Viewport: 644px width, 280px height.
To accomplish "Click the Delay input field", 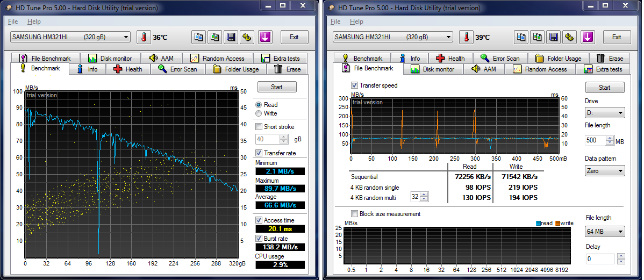I will coord(599,259).
